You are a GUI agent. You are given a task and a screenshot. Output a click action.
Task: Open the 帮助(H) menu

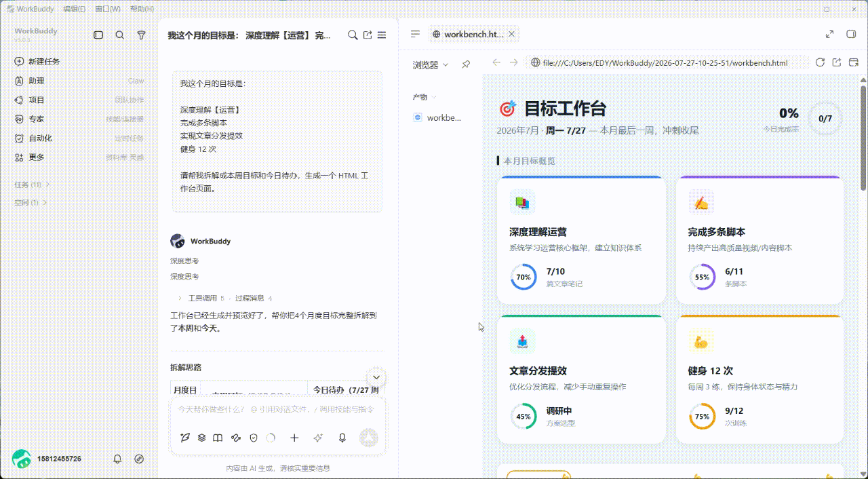click(x=142, y=9)
